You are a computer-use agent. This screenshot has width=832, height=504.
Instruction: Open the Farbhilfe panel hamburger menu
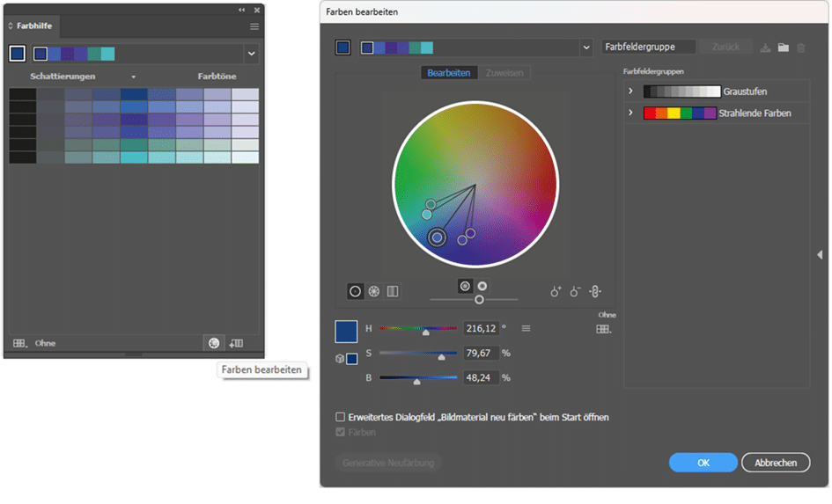[x=254, y=26]
